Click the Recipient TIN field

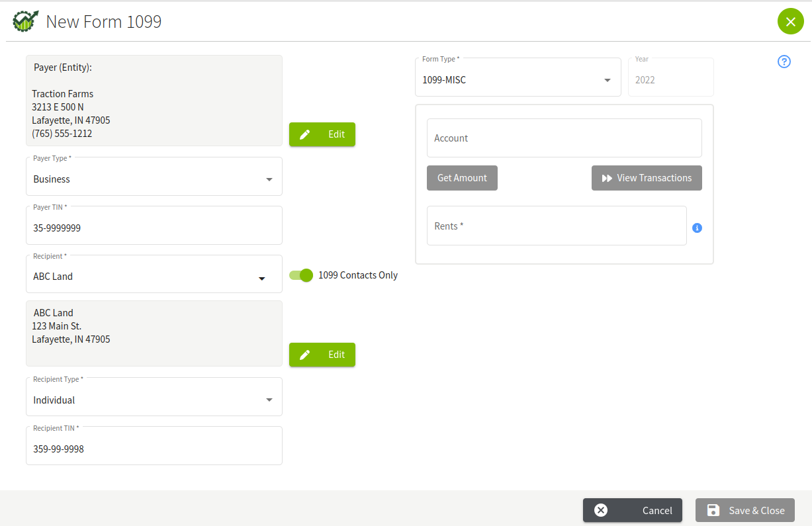point(154,446)
